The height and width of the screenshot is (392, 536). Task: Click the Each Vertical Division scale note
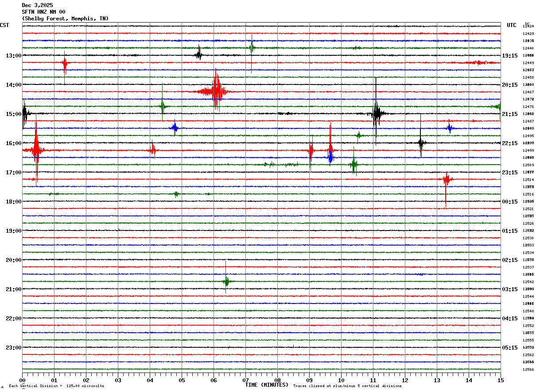[56, 386]
